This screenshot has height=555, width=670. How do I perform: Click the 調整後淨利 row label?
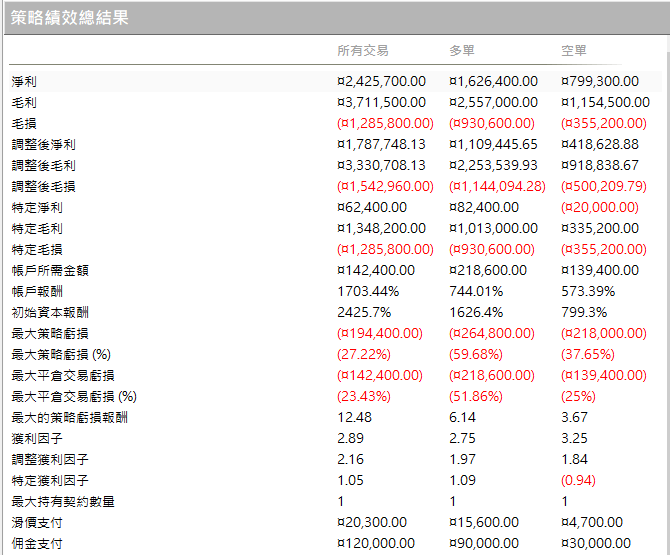(43, 144)
